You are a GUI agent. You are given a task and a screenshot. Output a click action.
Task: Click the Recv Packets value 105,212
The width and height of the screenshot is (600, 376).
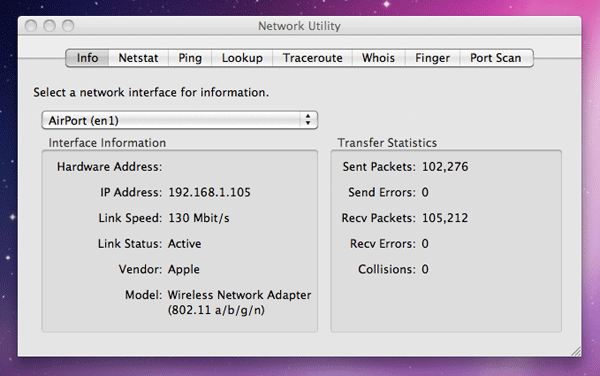445,218
